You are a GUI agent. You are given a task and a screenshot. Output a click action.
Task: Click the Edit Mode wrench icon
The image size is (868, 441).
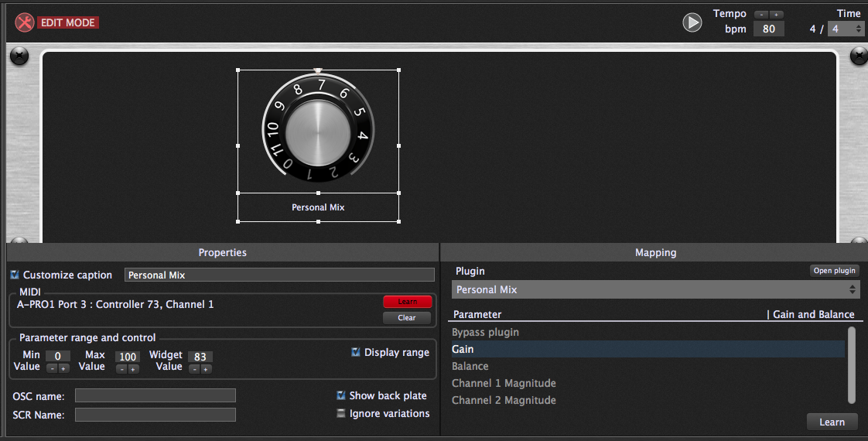point(24,22)
